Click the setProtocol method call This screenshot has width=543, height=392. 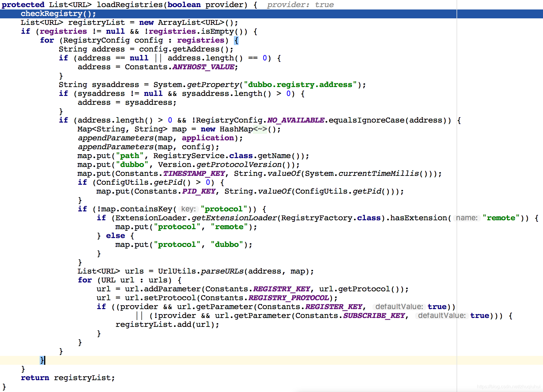170,298
